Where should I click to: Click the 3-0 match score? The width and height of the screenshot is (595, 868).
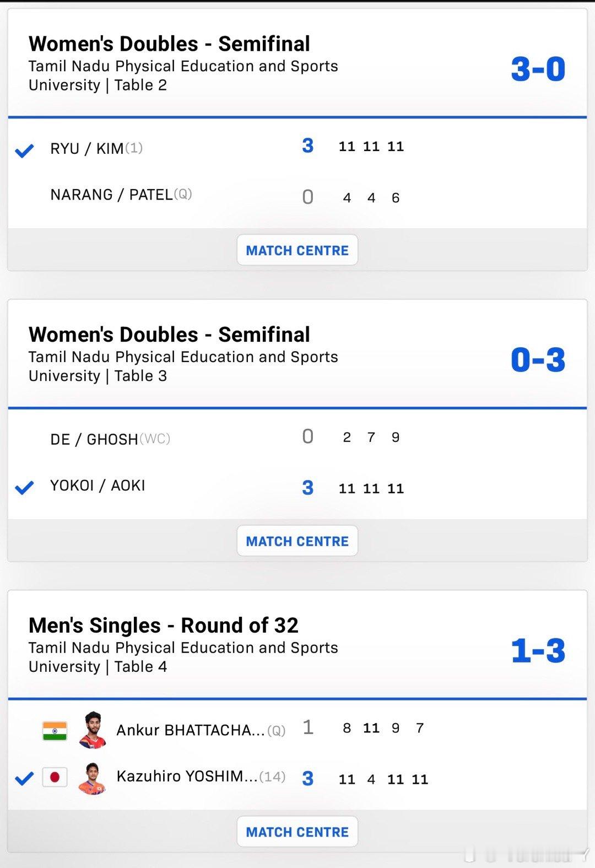click(x=538, y=69)
